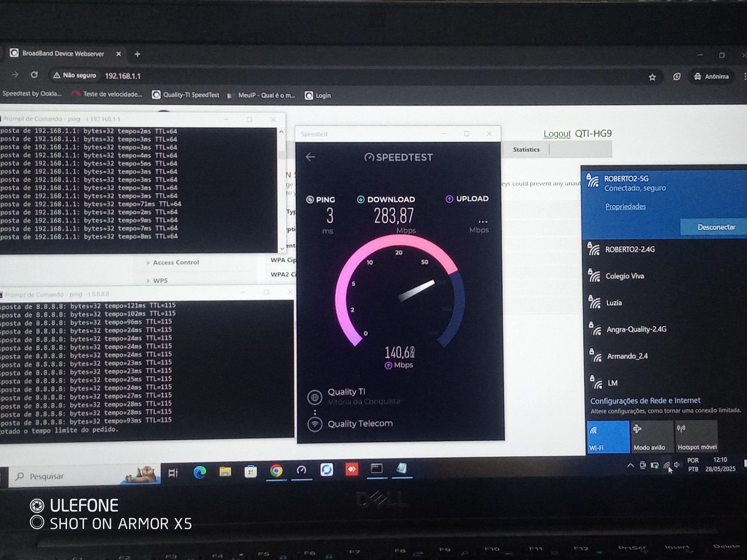This screenshot has height=560, width=747.
Task: Expand the WPS sidebar section
Action: [160, 281]
